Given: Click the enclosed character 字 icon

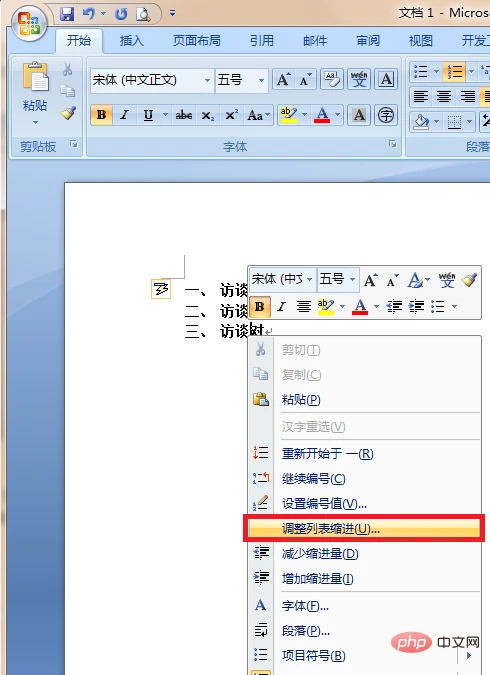Looking at the screenshot, I should coord(386,115).
